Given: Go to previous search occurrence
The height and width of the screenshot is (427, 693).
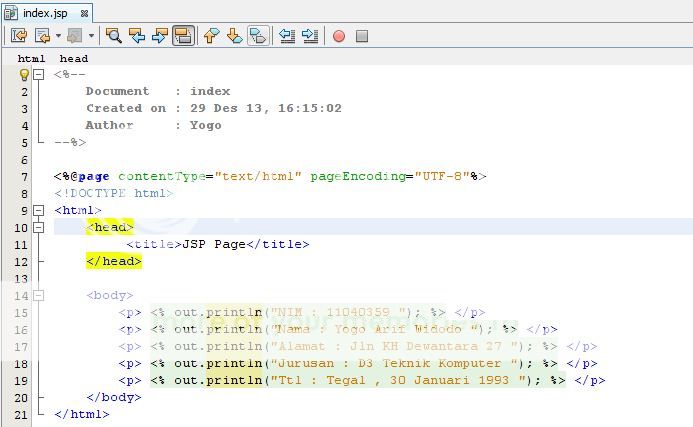Looking at the screenshot, I should (137, 36).
